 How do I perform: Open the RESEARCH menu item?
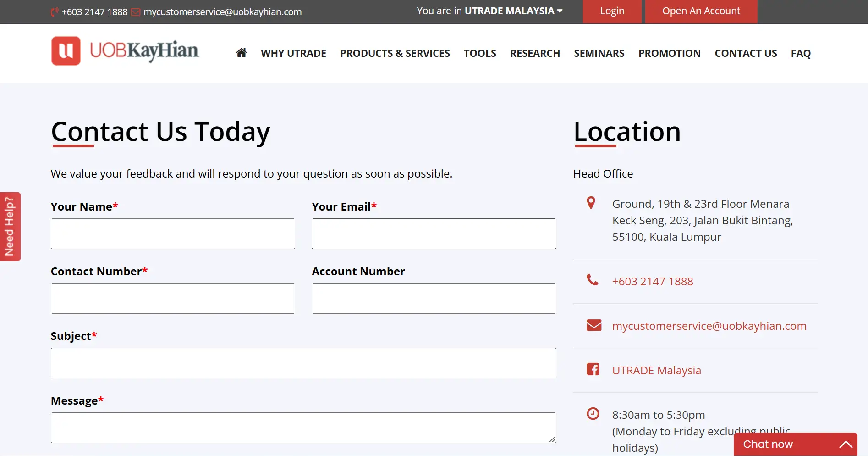pyautogui.click(x=535, y=53)
